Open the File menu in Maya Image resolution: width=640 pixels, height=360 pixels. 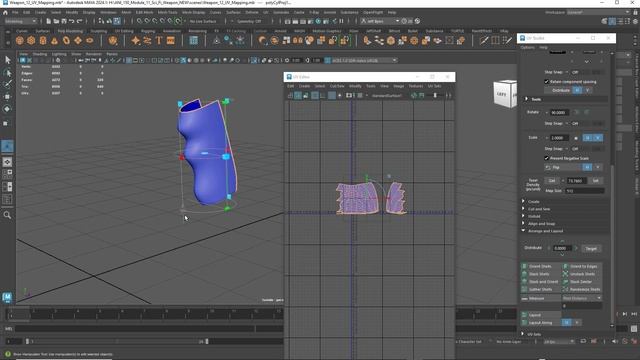pyautogui.click(x=15, y=12)
